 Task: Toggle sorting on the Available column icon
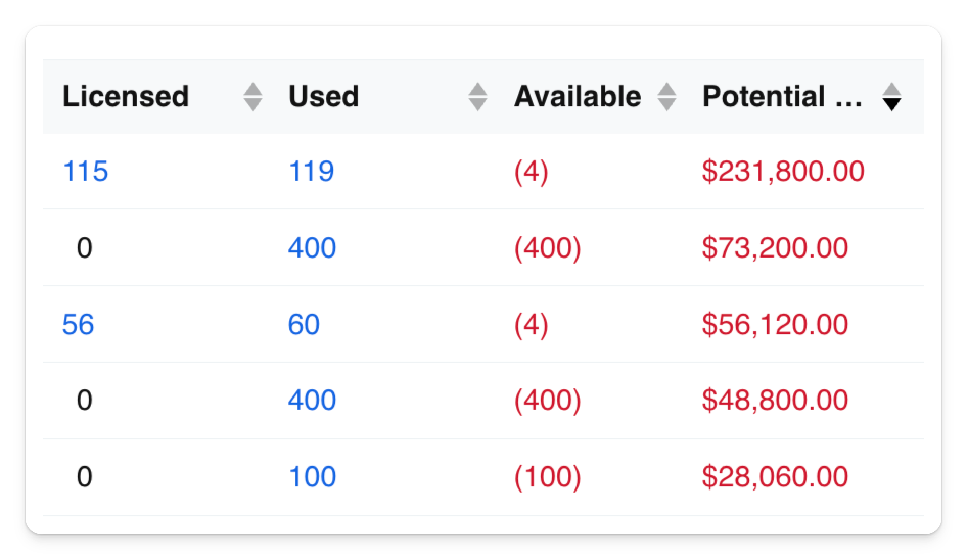666,97
